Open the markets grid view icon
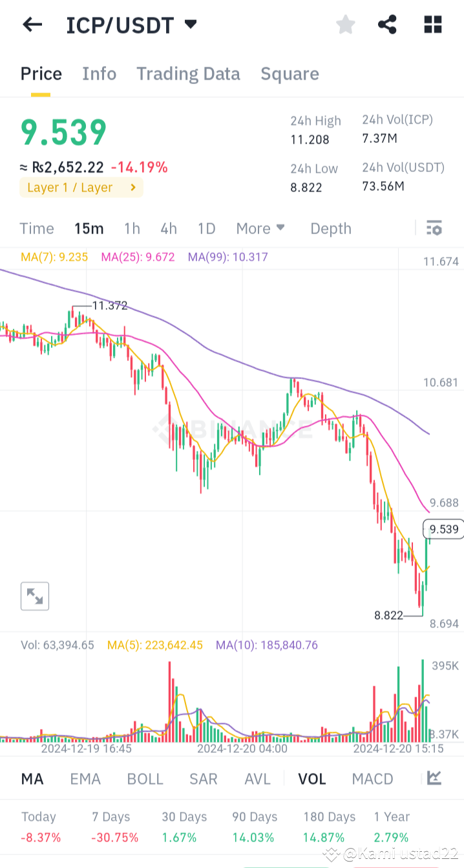Viewport: 464px width, 868px height. click(x=432, y=25)
